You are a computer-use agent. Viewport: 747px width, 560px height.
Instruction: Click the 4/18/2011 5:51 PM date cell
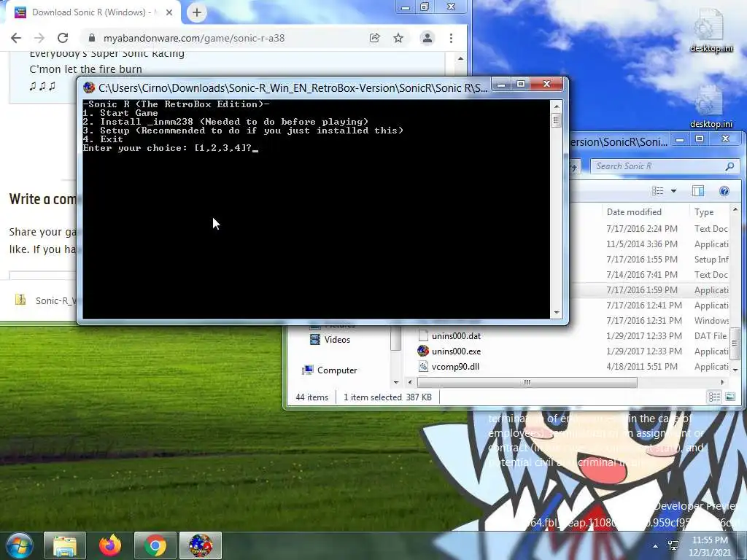click(642, 367)
